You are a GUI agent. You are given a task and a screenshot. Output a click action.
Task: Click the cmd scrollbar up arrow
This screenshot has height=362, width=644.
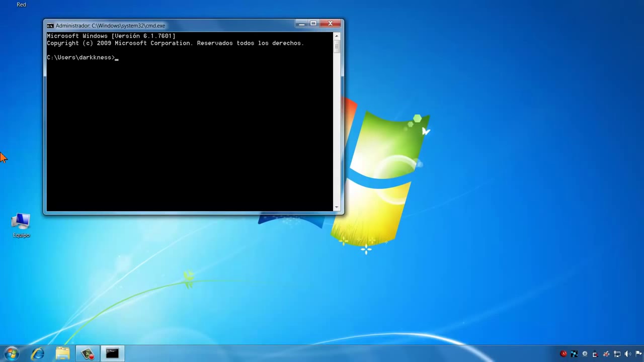tap(337, 36)
